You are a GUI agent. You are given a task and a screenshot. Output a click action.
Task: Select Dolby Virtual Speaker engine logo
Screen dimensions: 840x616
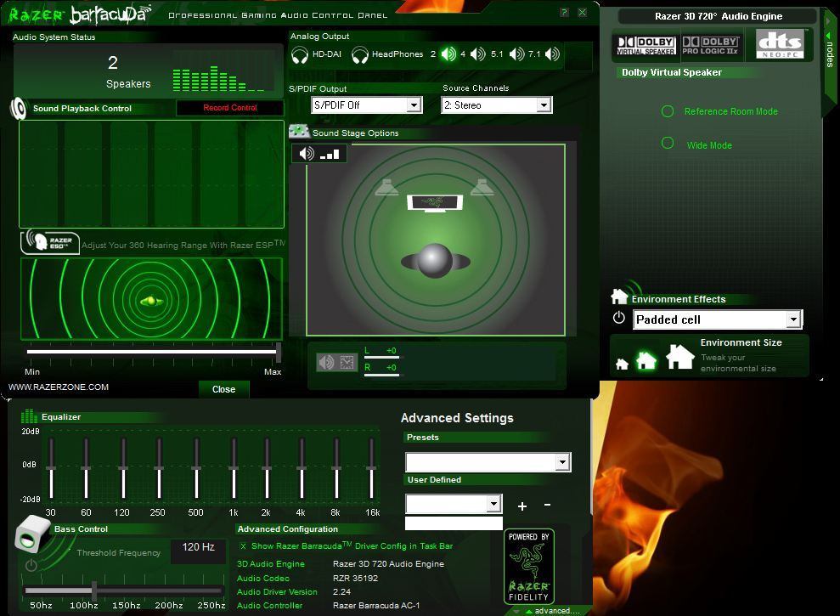pos(646,45)
